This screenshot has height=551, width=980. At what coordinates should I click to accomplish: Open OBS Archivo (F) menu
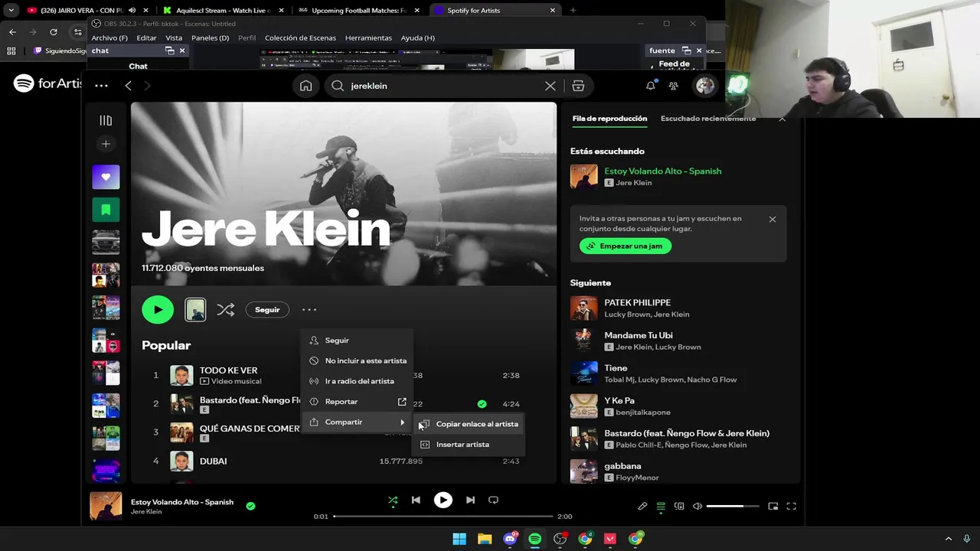(x=109, y=37)
